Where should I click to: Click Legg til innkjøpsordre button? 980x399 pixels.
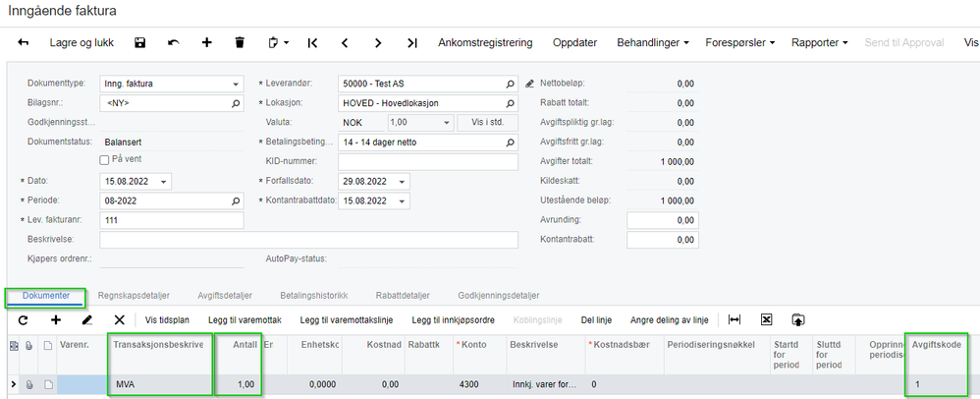pos(453,320)
